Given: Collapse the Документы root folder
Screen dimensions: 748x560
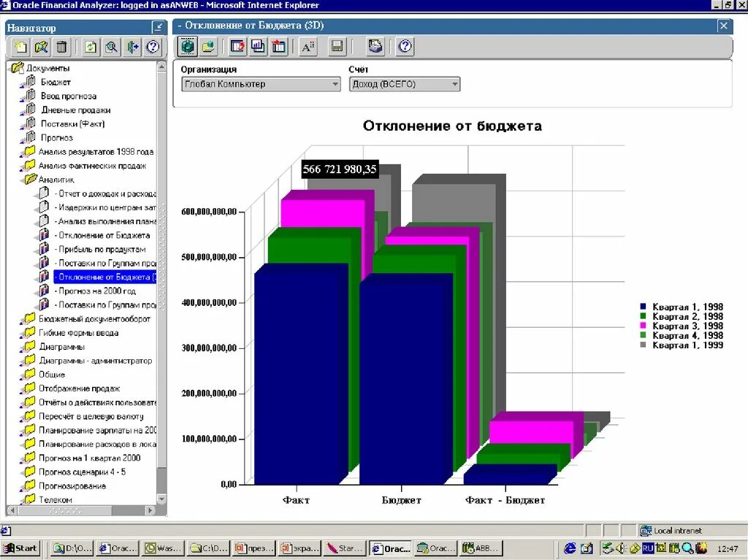Looking at the screenshot, I should point(18,68).
